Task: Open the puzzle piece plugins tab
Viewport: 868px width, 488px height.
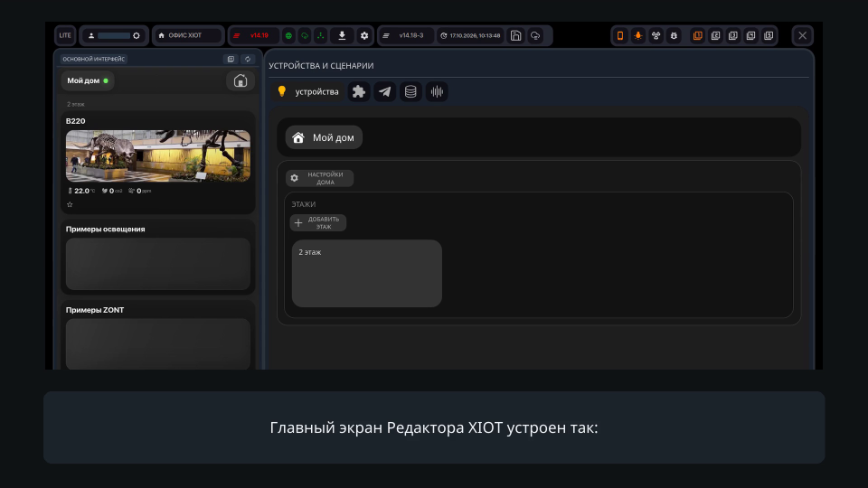Action: (x=359, y=92)
